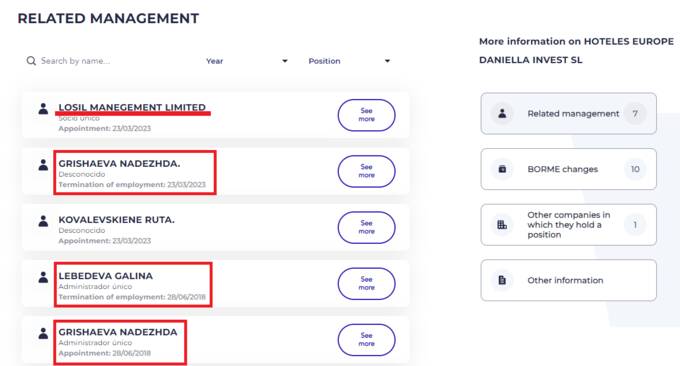See more for first GRISHAEVA NADEZHDA entry
The image size is (680, 366).
[366, 171]
